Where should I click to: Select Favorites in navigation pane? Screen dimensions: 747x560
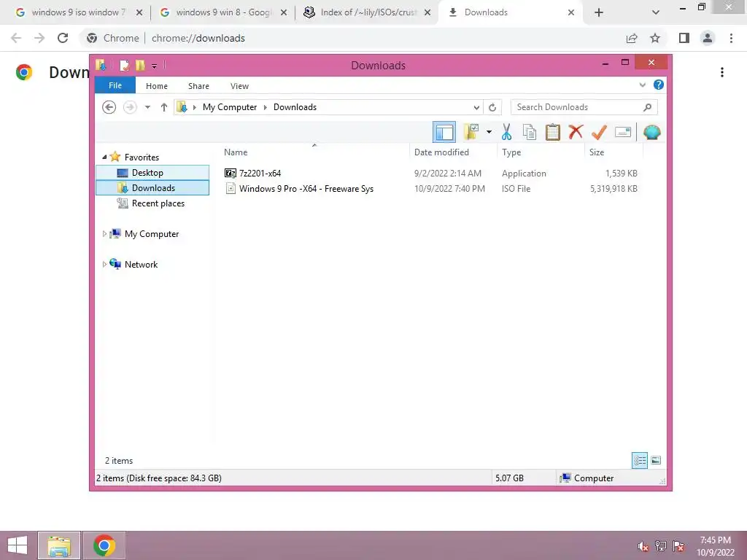(x=142, y=157)
